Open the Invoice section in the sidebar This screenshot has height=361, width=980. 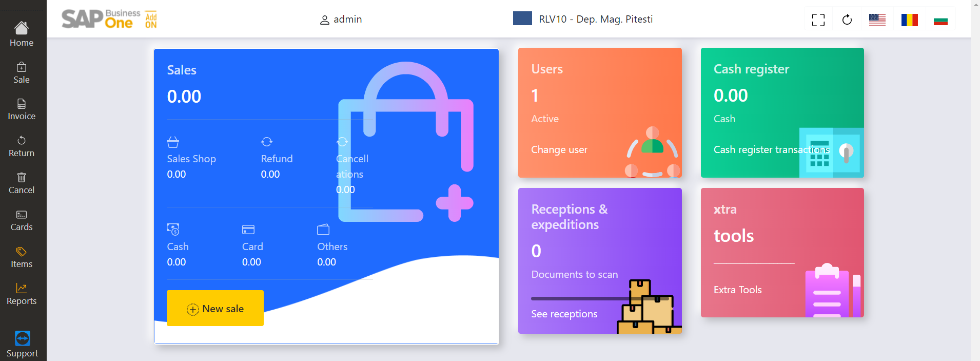(x=22, y=110)
